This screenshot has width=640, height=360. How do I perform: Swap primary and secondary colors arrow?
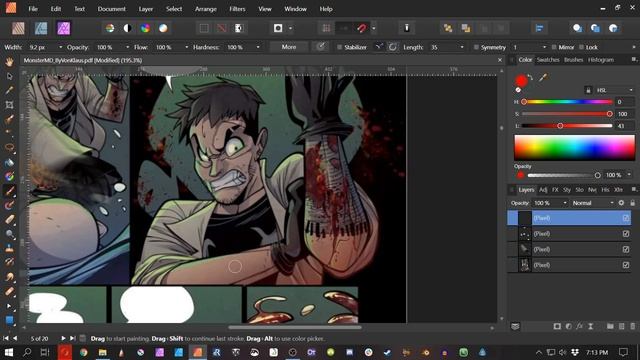pos(530,77)
